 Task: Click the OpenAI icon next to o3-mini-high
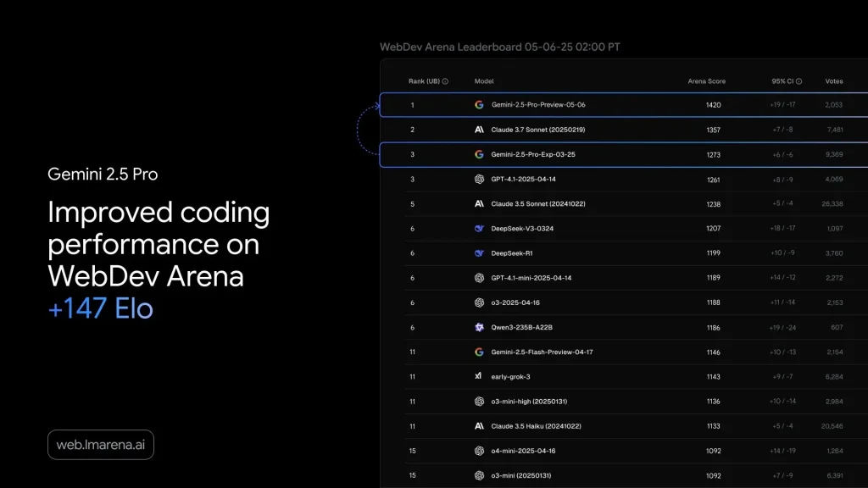tap(477, 400)
